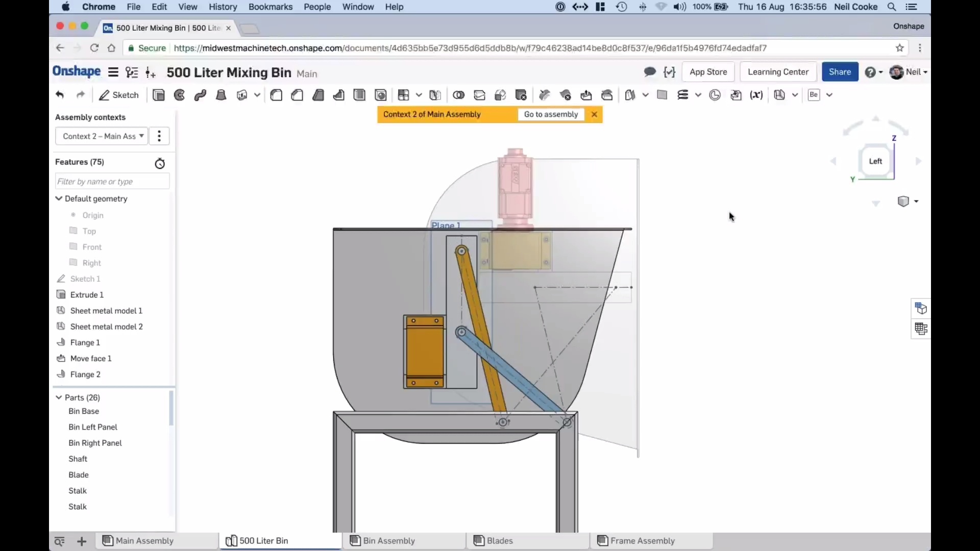Image resolution: width=980 pixels, height=551 pixels.
Task: Click the Onshape logo to go to documents
Action: (x=77, y=71)
